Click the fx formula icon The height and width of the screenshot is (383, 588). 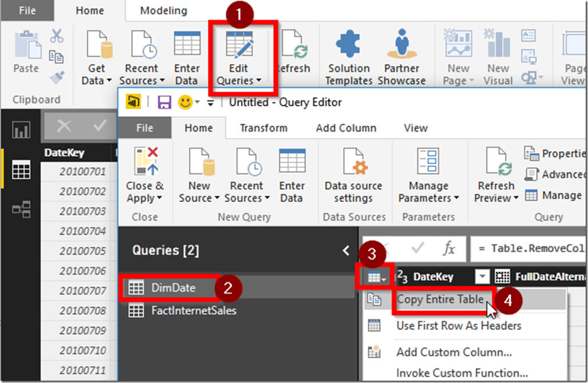click(x=448, y=248)
